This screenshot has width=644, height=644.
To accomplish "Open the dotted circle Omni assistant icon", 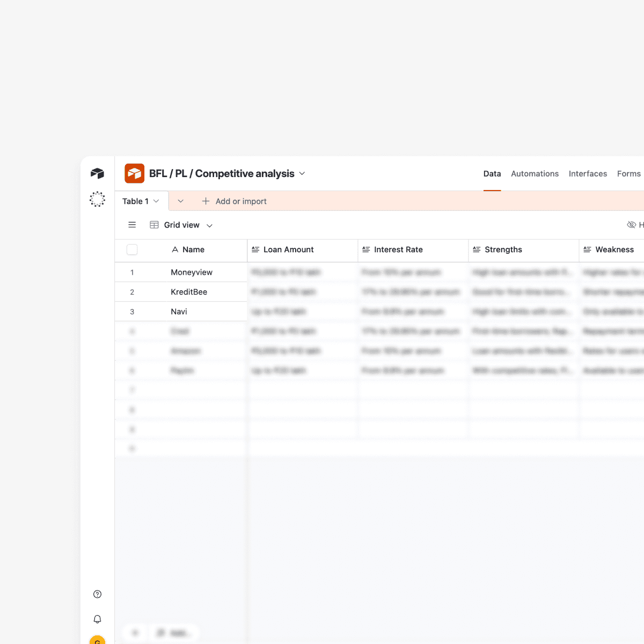I will pyautogui.click(x=97, y=199).
